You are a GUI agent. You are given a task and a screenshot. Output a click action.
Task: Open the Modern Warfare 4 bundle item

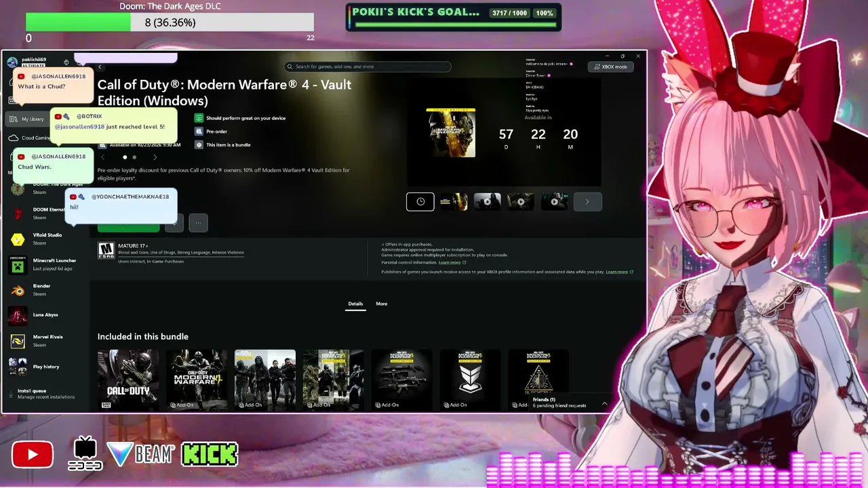point(197,380)
